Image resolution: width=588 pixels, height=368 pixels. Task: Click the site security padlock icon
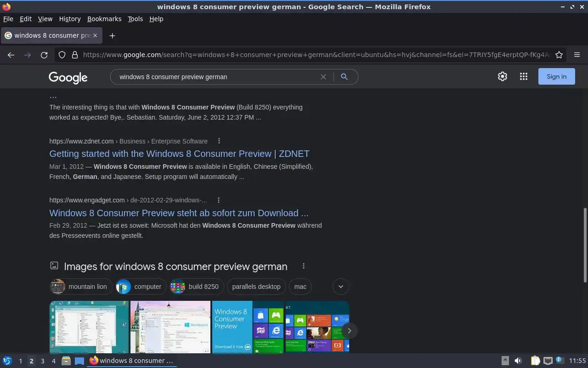(x=75, y=55)
